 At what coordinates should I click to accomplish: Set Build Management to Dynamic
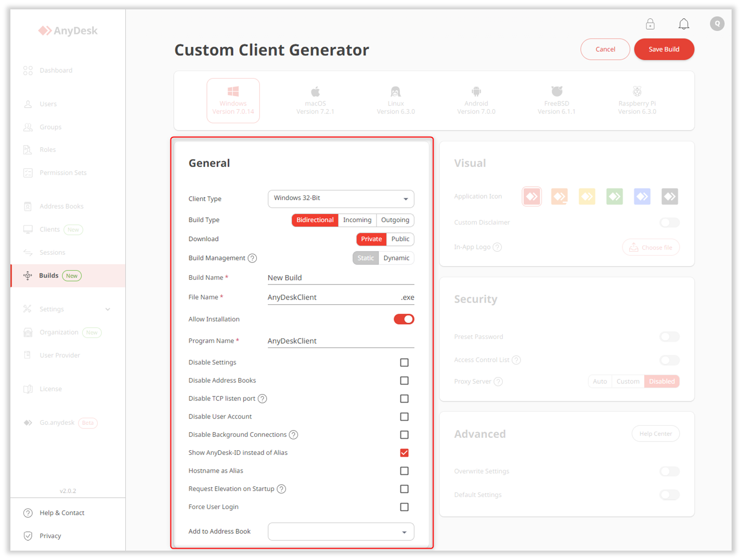[396, 258]
